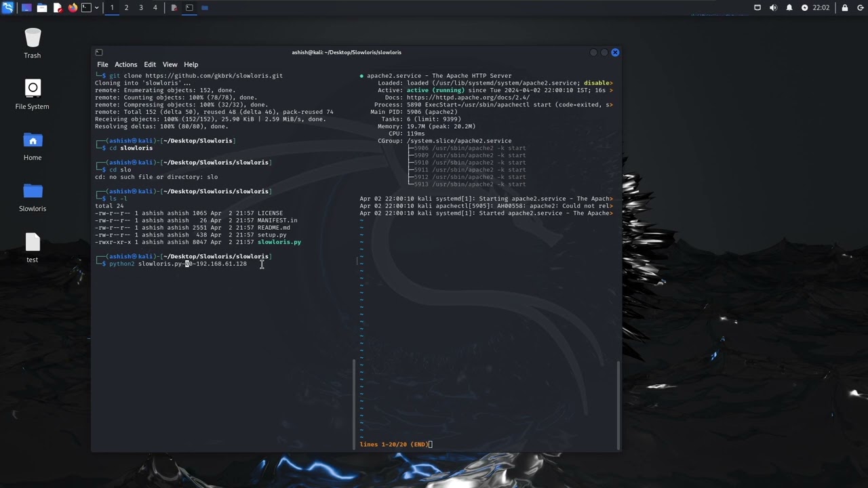Click 'active (running)' status text
Screen dimensions: 868x488
[x=435, y=90]
